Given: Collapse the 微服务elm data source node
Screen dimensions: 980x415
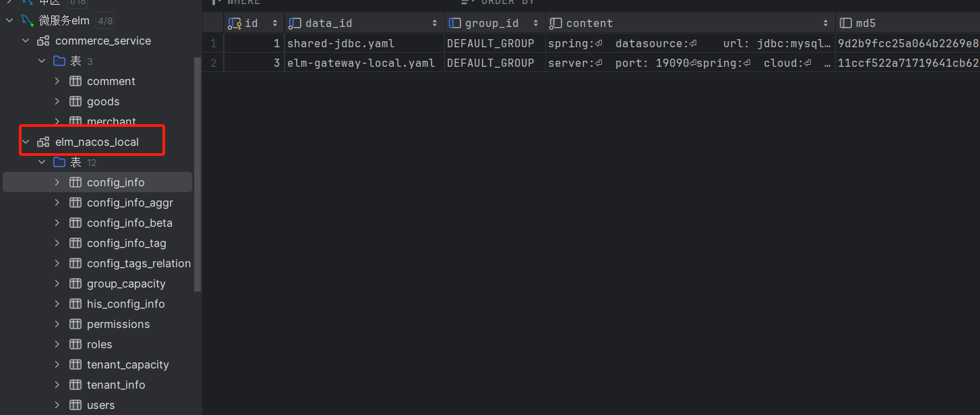Looking at the screenshot, I should tap(9, 20).
